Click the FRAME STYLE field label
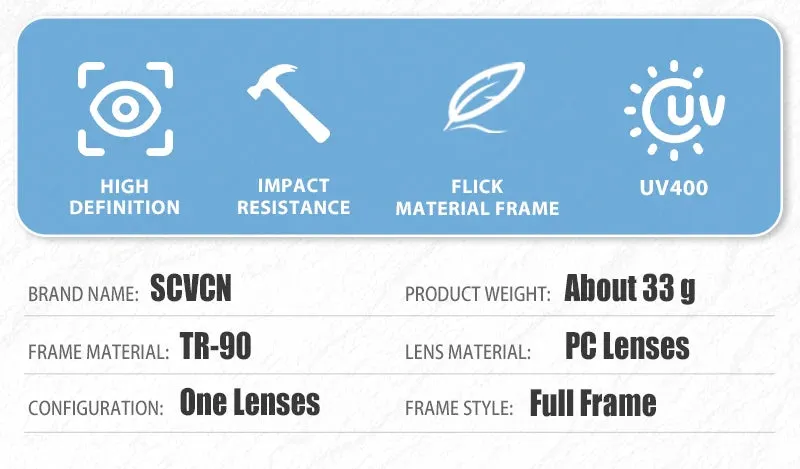The image size is (800, 469). (459, 408)
